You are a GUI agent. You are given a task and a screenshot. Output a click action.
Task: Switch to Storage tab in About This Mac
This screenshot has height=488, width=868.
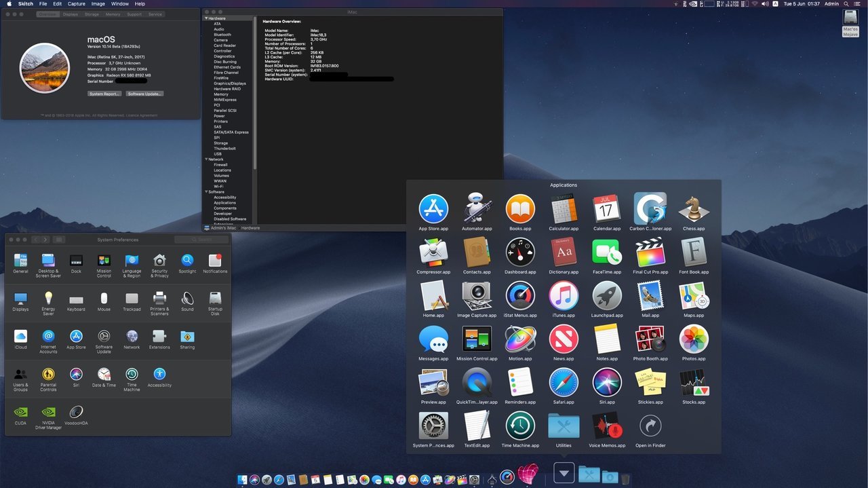pyautogui.click(x=92, y=14)
